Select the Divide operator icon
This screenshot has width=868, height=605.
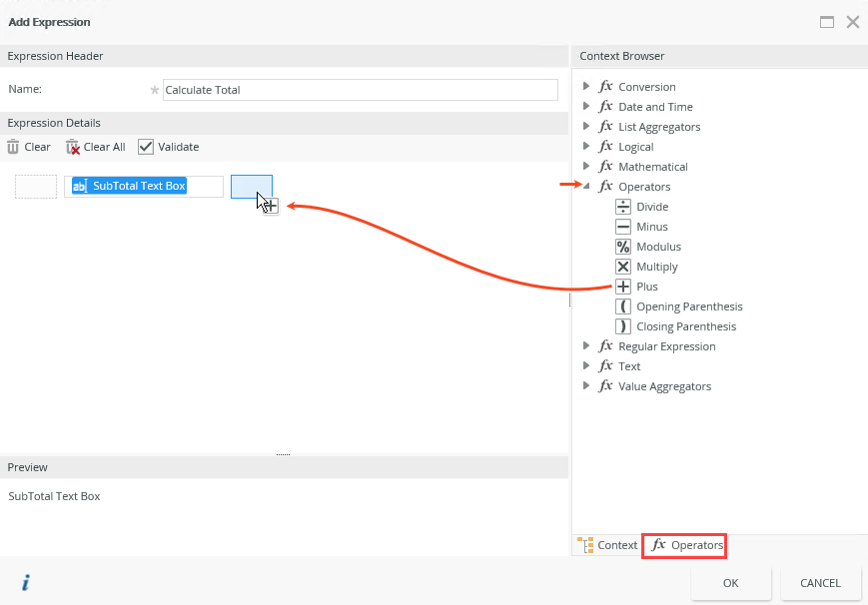[x=623, y=207]
